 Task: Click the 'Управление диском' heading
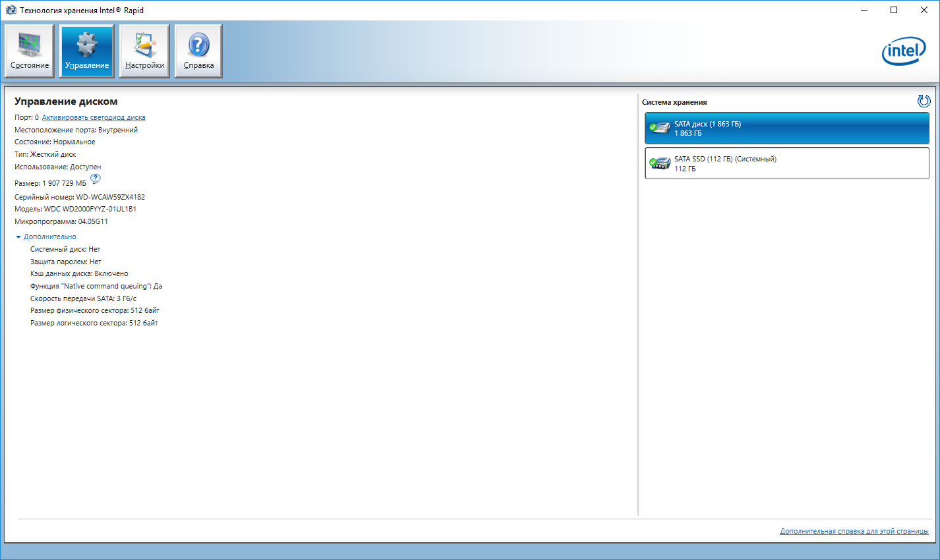pos(66,101)
